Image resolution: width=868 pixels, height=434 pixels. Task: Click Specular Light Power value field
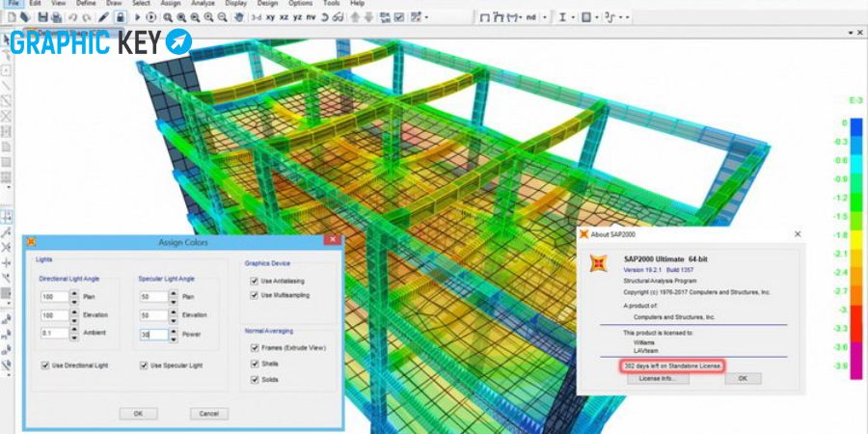154,335
